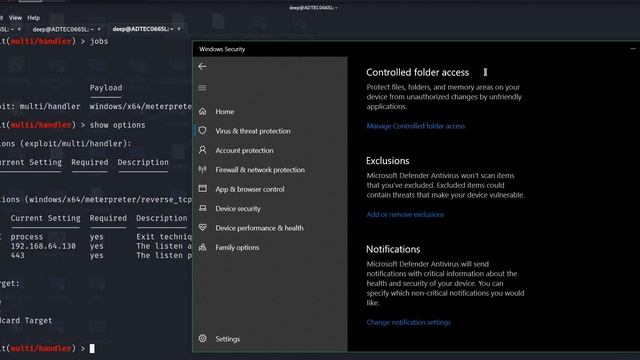This screenshot has width=640, height=360.
Task: Open the terminal Help menu
Action: 33,18
